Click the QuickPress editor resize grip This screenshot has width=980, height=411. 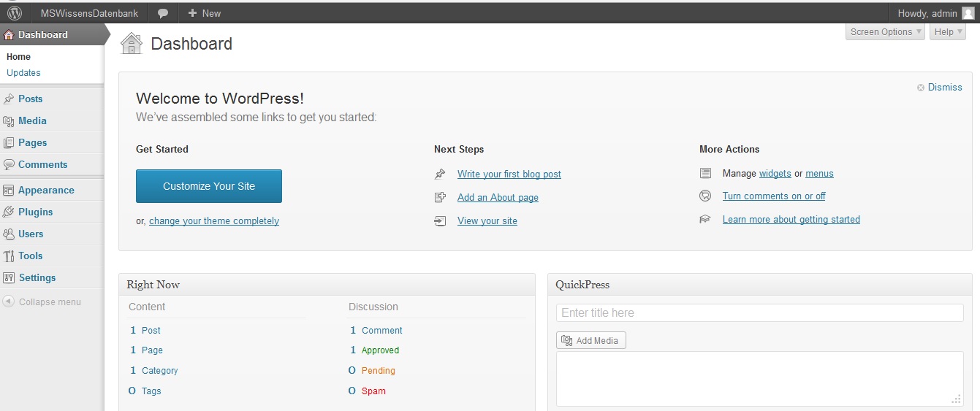coord(957,399)
